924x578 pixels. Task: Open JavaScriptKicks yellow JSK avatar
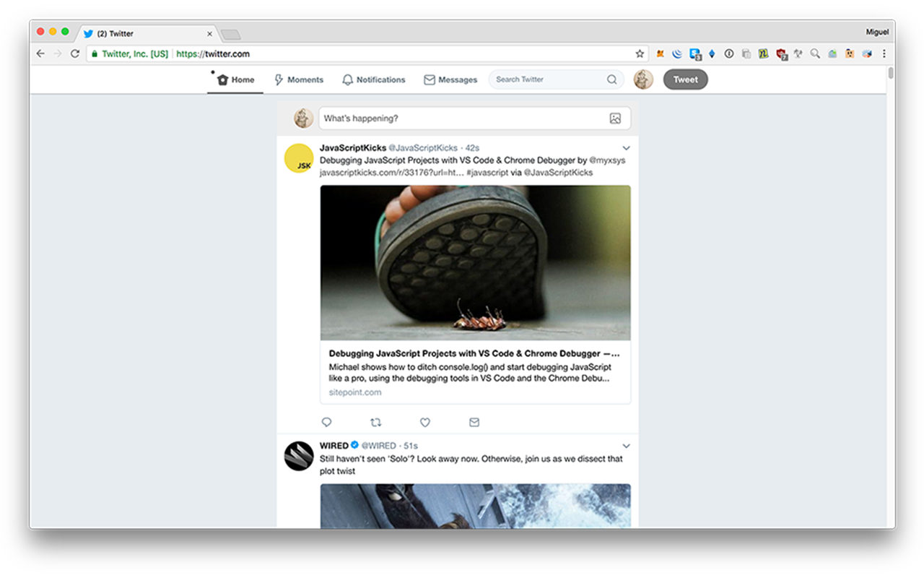[298, 158]
